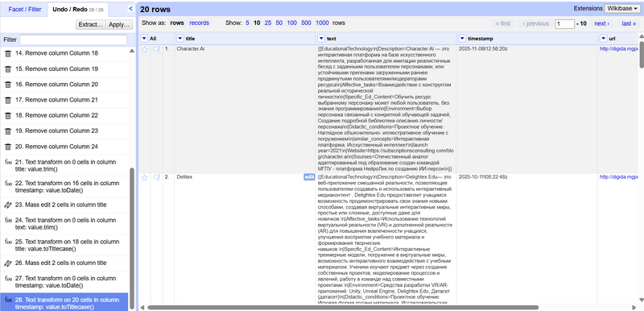Flag row 2 Delitex

point(156,177)
